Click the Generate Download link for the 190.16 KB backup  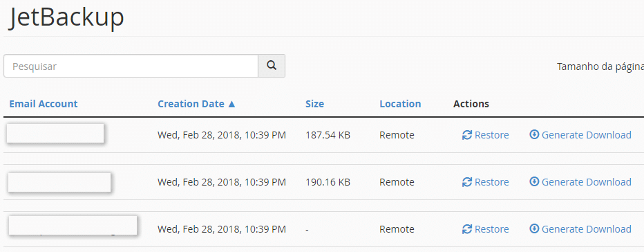point(587,182)
